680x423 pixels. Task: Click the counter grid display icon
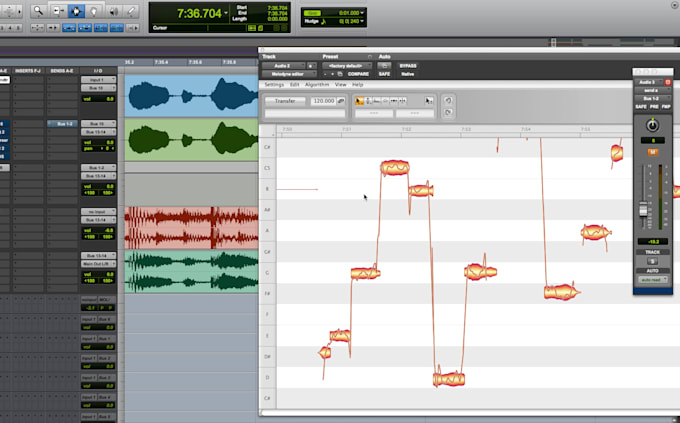click(252, 28)
